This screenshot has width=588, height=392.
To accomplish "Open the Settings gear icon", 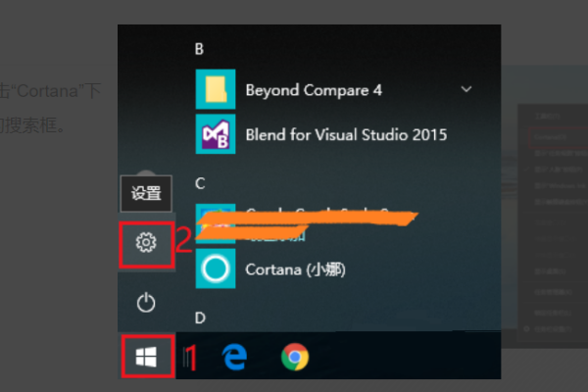I will click(x=146, y=243).
